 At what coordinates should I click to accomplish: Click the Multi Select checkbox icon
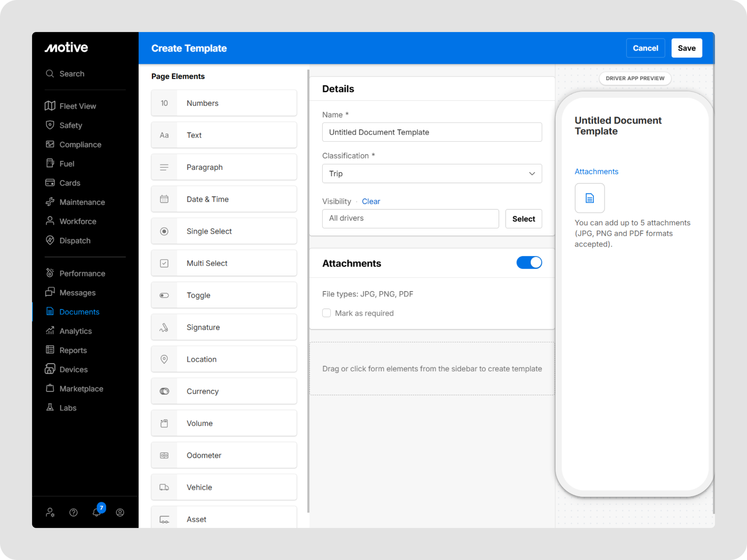(x=164, y=263)
